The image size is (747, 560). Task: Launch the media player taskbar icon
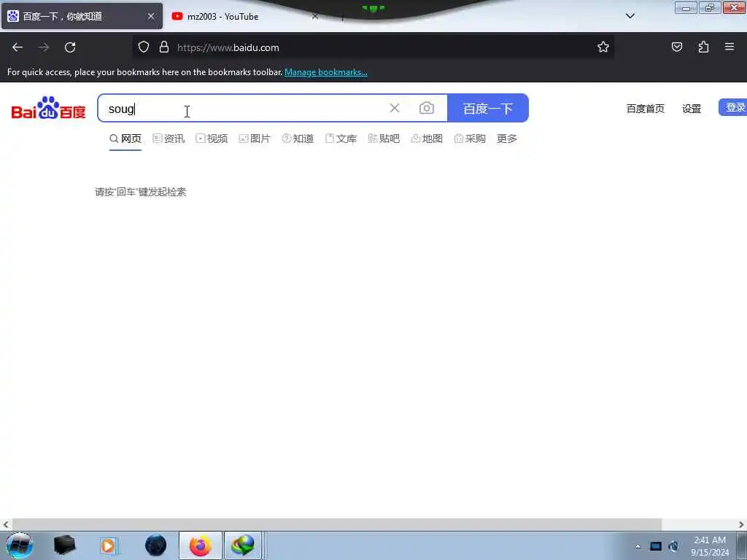[108, 545]
